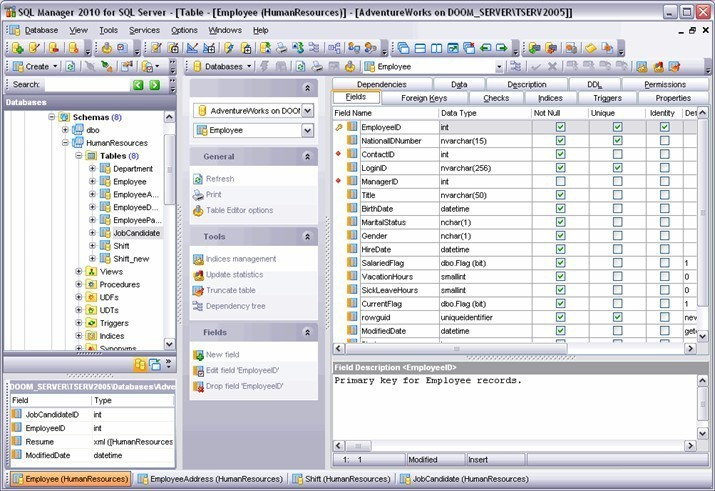Screen dimensions: 715x491
Task: Switch to Shift (HumanResources) window tab
Action: coord(342,479)
